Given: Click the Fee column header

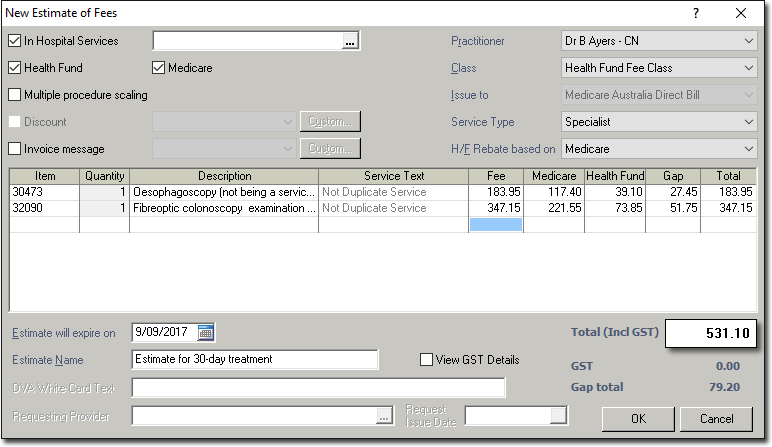Looking at the screenshot, I should pos(496,175).
